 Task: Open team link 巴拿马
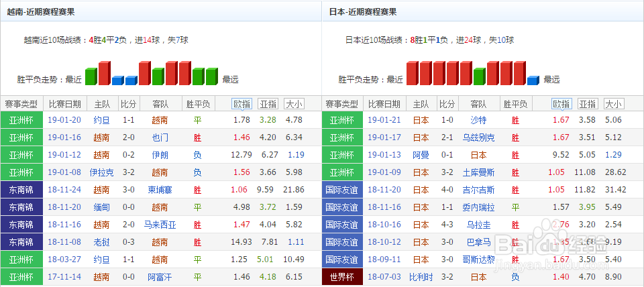[x=478, y=242]
